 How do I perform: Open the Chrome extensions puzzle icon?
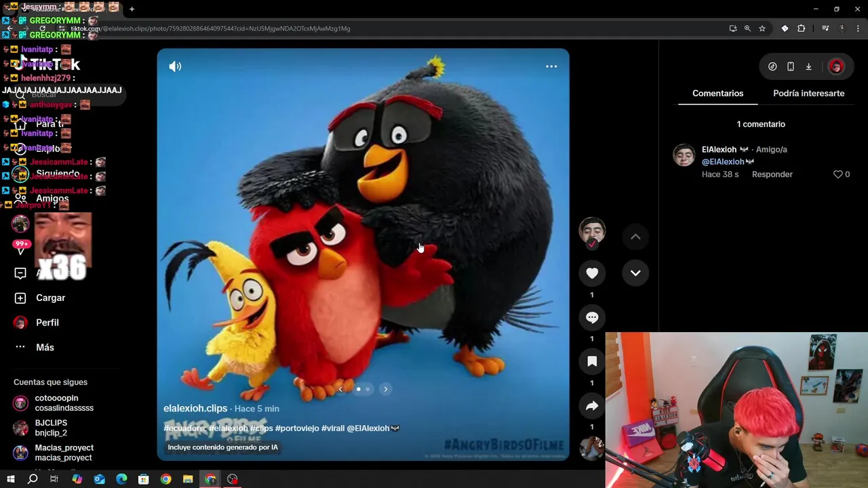click(802, 28)
